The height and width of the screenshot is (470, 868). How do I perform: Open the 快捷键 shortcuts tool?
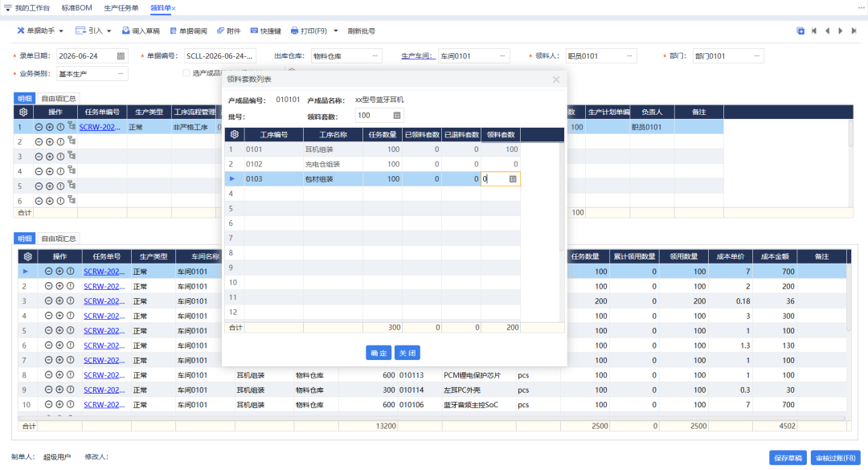pyautogui.click(x=266, y=31)
